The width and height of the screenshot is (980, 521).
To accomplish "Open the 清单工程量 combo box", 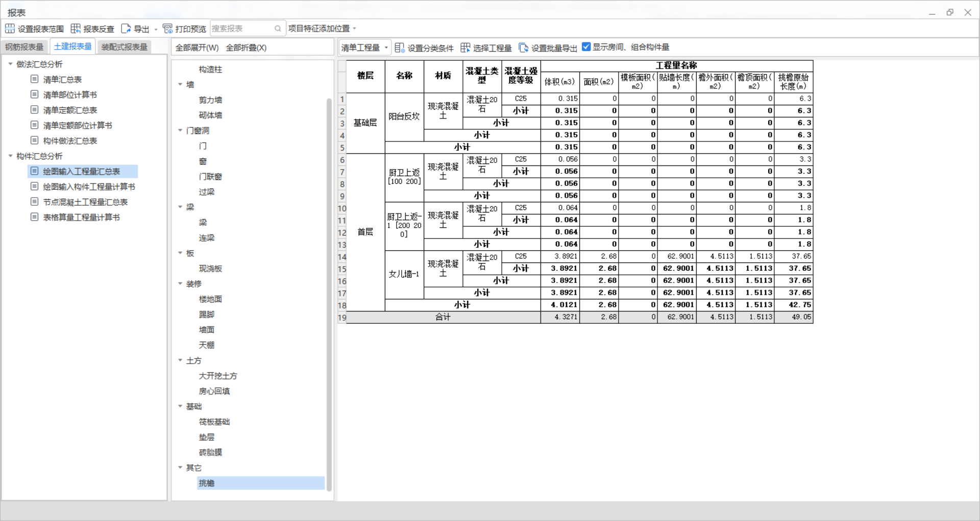I will click(365, 48).
